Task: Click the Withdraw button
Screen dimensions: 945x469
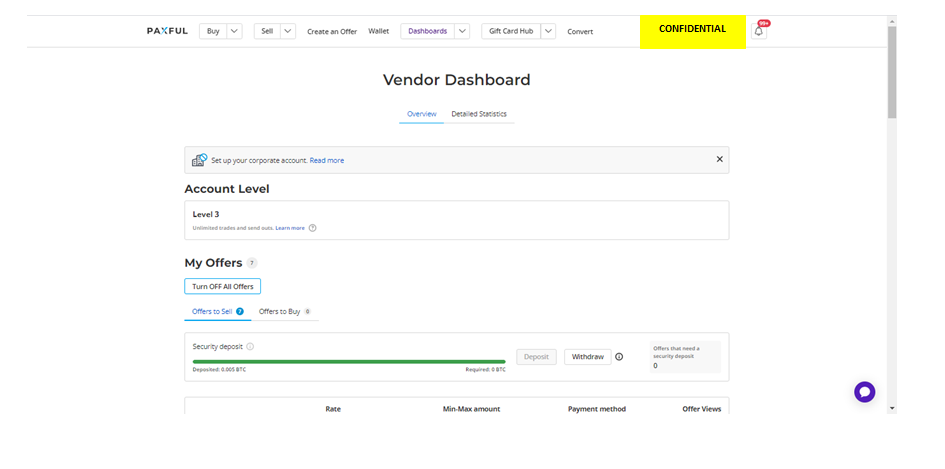Action: pyautogui.click(x=588, y=357)
